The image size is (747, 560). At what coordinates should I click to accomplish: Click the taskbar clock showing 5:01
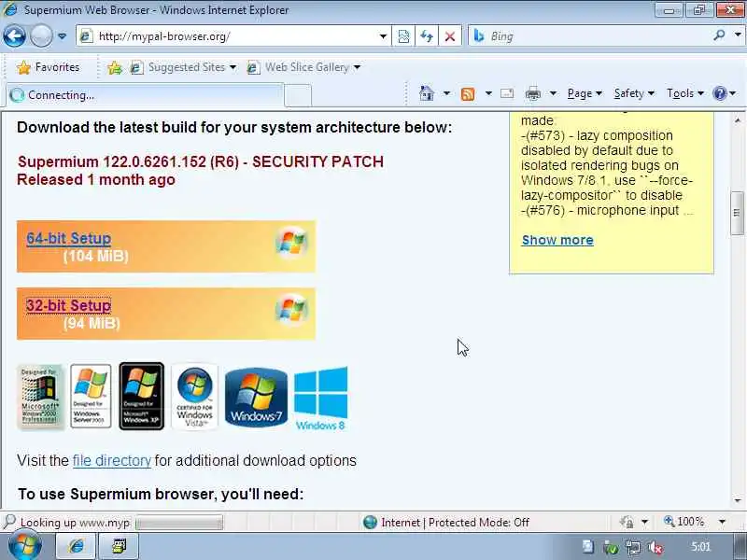(700, 547)
